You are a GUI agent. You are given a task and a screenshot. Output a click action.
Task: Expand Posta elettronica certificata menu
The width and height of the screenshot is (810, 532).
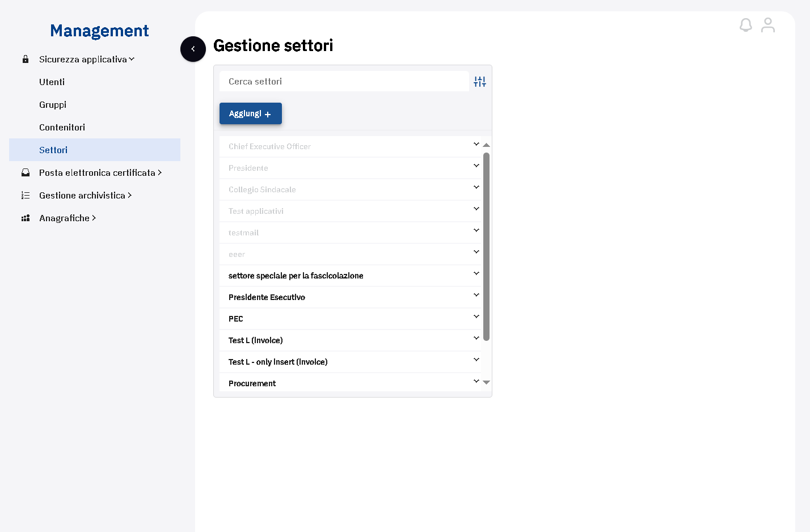click(x=159, y=172)
